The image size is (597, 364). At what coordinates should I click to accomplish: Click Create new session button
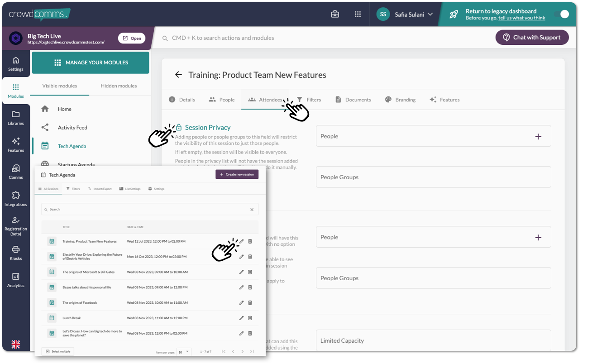pos(237,174)
